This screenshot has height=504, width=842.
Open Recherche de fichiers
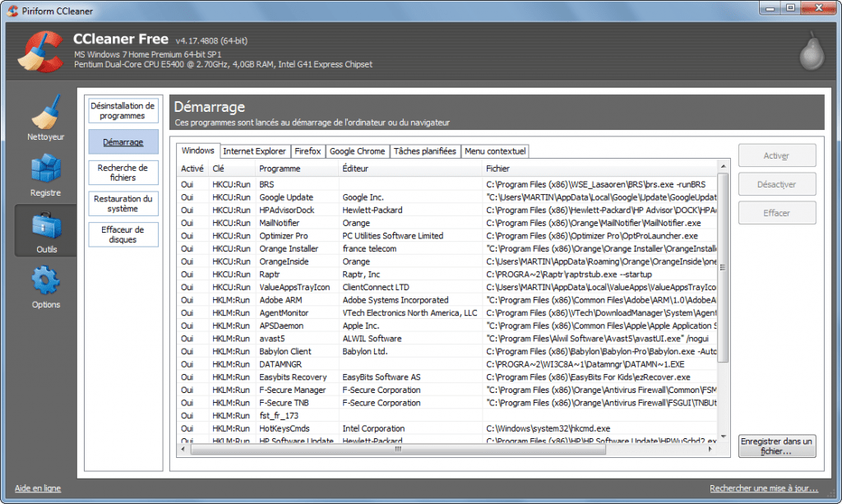(x=123, y=173)
